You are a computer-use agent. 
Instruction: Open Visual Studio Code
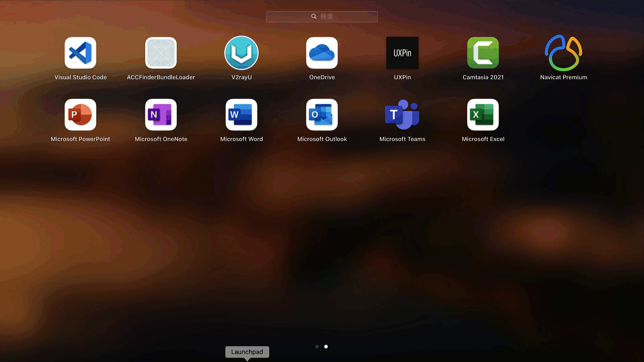click(80, 53)
